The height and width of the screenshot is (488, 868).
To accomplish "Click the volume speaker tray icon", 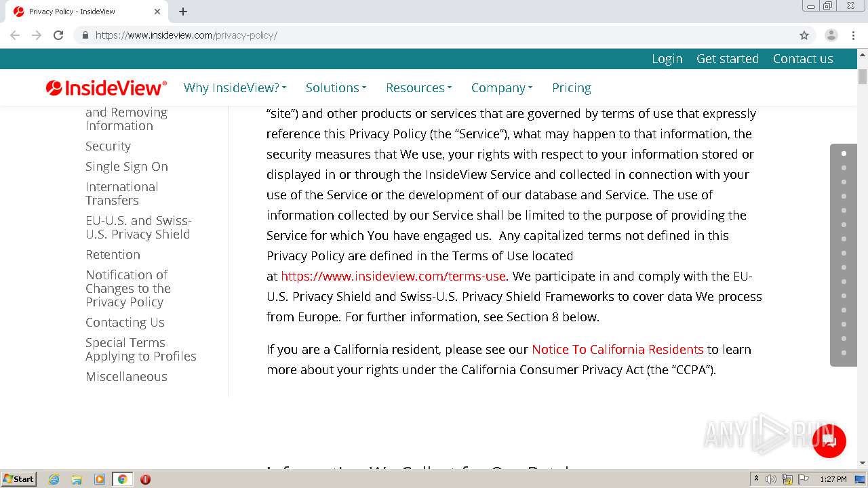I will [771, 479].
